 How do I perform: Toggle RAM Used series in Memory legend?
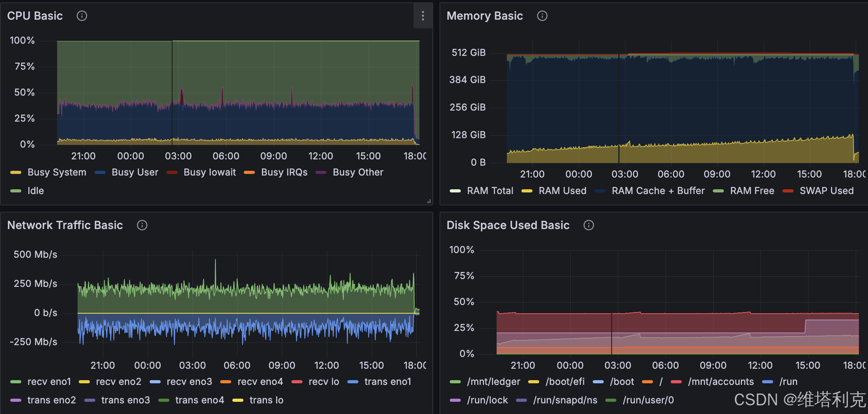562,191
